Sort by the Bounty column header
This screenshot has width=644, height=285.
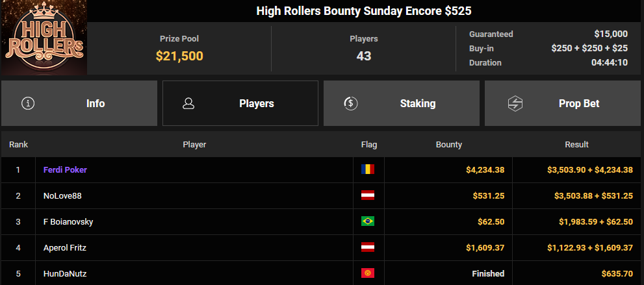pyautogui.click(x=448, y=145)
